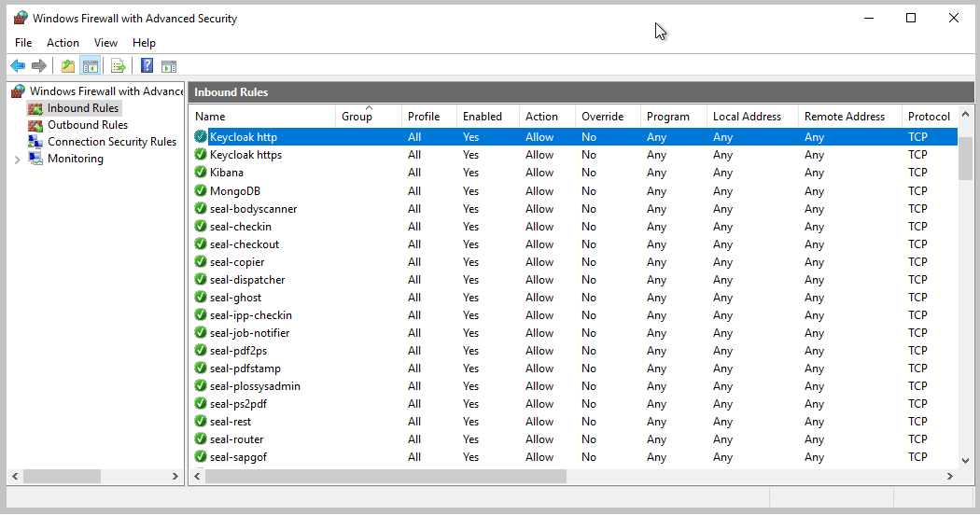
Task: Click the tree pane horizontal scrollbar thumb
Action: click(x=62, y=476)
